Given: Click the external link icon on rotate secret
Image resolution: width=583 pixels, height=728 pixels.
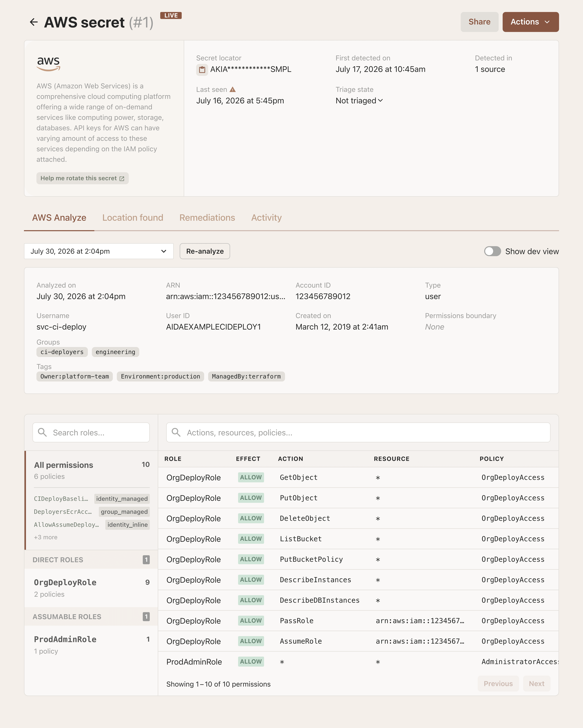Looking at the screenshot, I should 122,179.
